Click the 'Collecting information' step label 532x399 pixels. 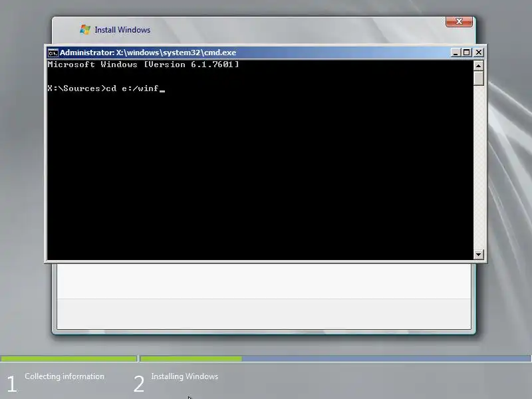tap(65, 376)
